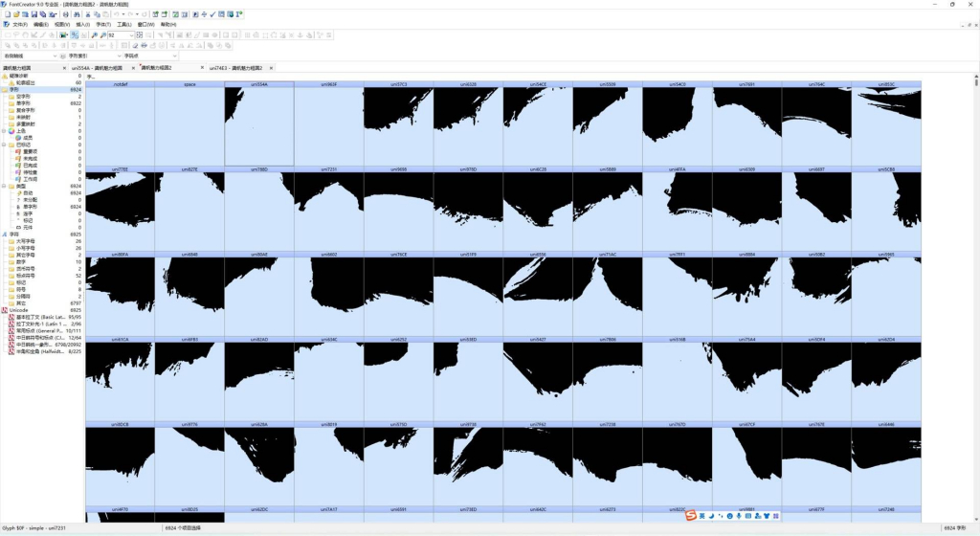Close the uni554A document tab
The image size is (980, 536).
coord(133,67)
